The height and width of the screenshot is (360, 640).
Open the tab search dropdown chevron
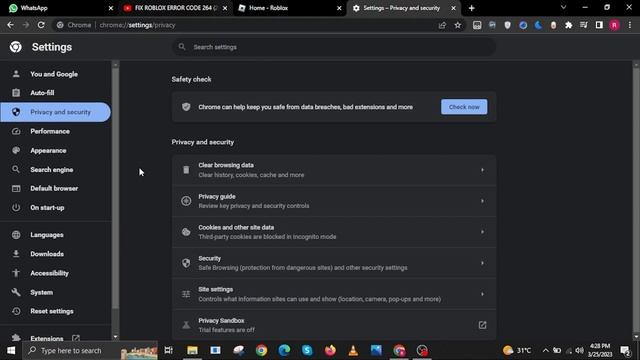point(563,7)
